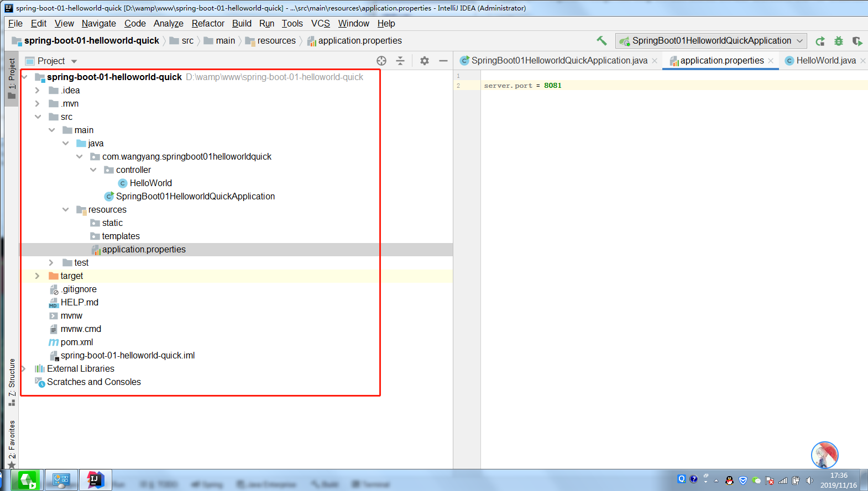Expand the target folder arrow
This screenshot has height=491, width=868.
coord(38,276)
